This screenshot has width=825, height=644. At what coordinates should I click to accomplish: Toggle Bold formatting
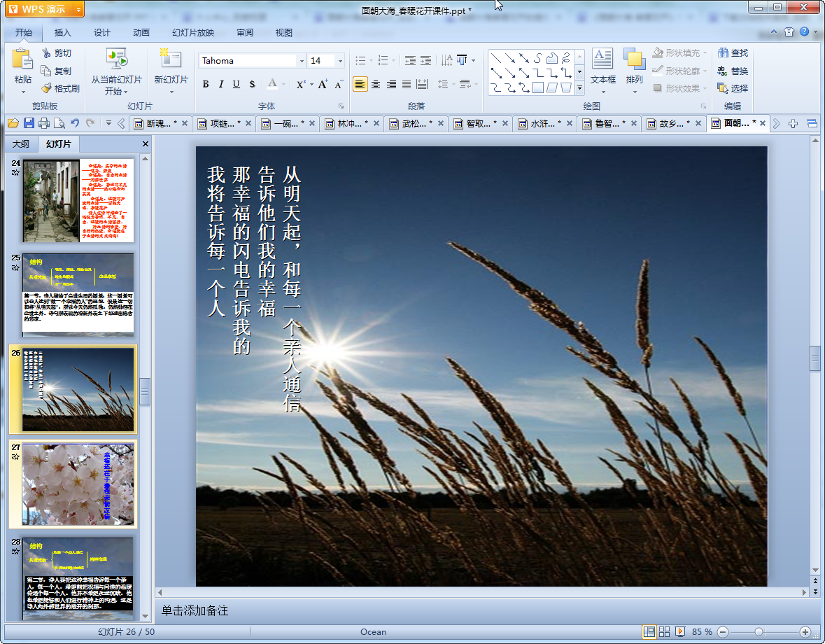206,84
